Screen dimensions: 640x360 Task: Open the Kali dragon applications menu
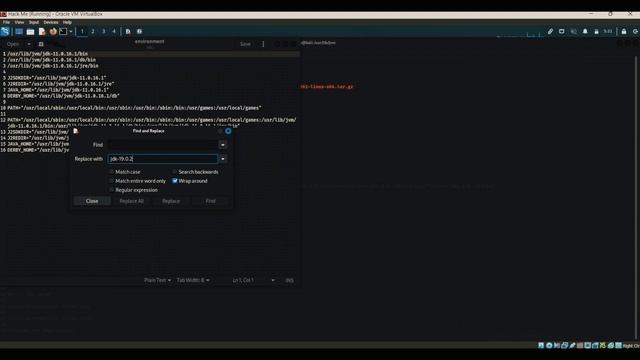[5, 31]
